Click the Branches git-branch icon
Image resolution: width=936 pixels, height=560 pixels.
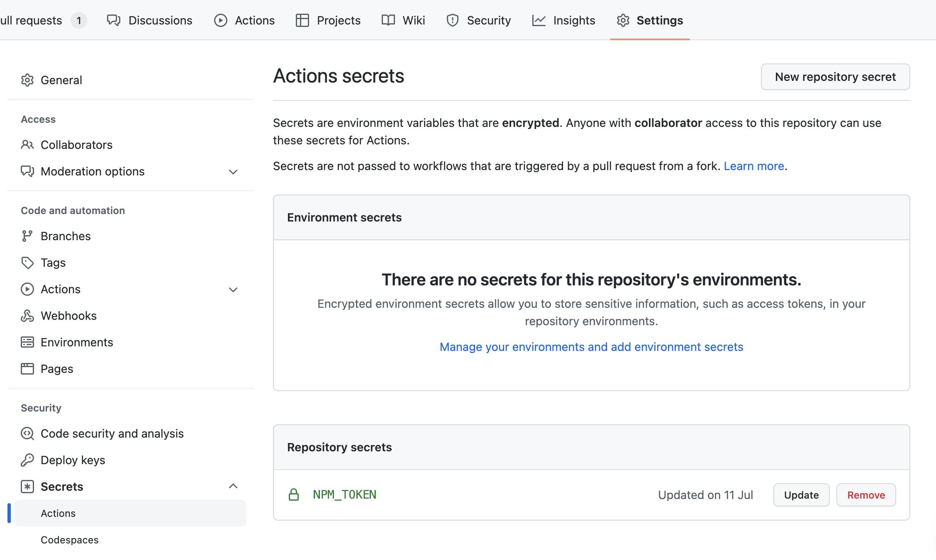(27, 236)
